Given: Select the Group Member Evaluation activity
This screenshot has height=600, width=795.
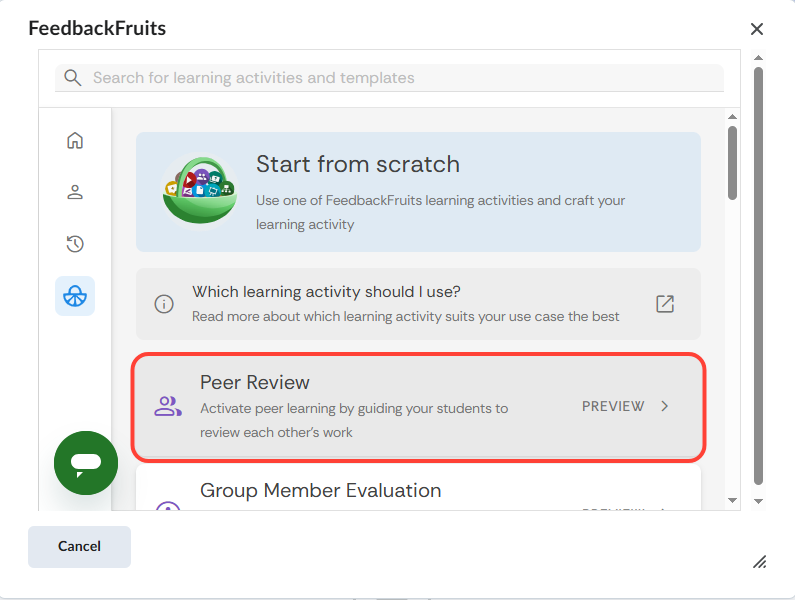Looking at the screenshot, I should tap(320, 491).
